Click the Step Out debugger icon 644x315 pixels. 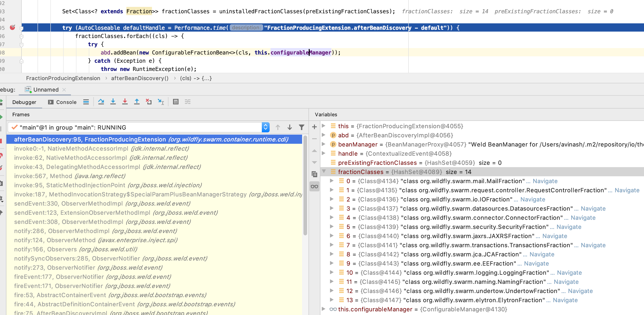click(137, 102)
